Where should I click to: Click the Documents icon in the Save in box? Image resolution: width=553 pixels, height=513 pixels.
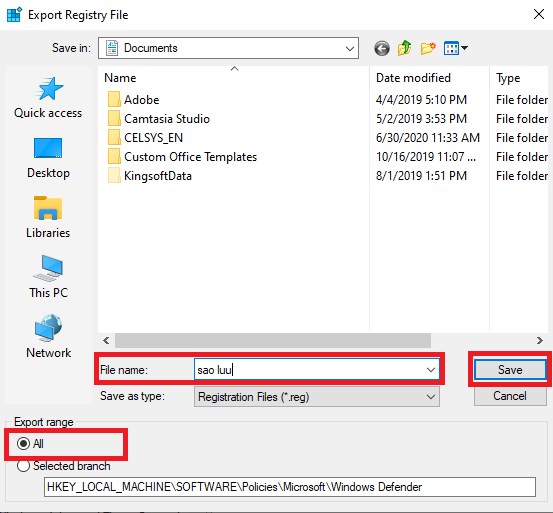[x=112, y=48]
